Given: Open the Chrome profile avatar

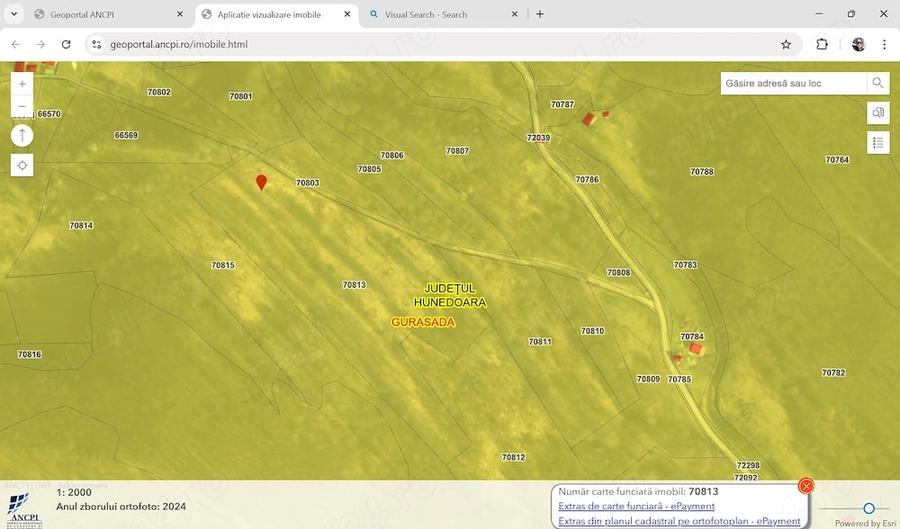Looking at the screenshot, I should [x=858, y=44].
